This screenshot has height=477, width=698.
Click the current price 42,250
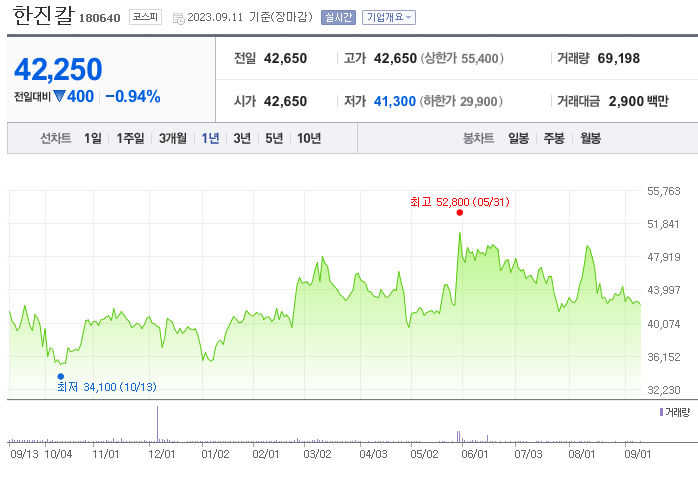[58, 69]
